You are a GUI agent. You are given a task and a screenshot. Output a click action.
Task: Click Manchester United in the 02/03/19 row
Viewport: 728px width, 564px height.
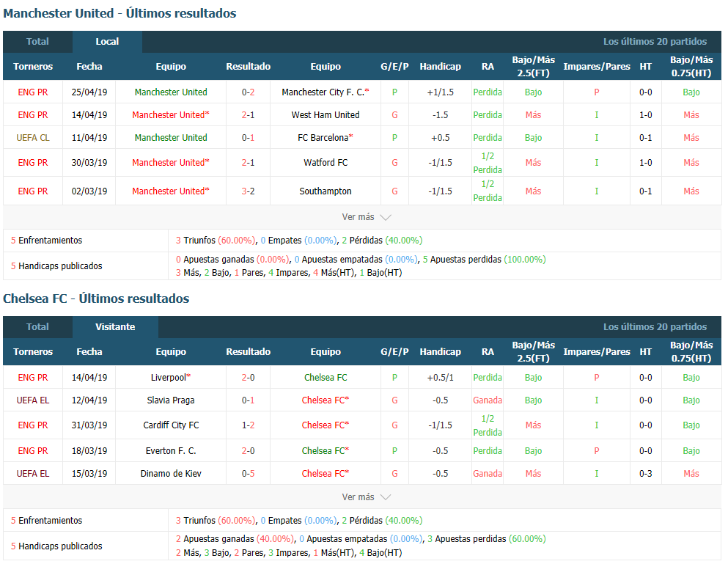[x=170, y=191]
